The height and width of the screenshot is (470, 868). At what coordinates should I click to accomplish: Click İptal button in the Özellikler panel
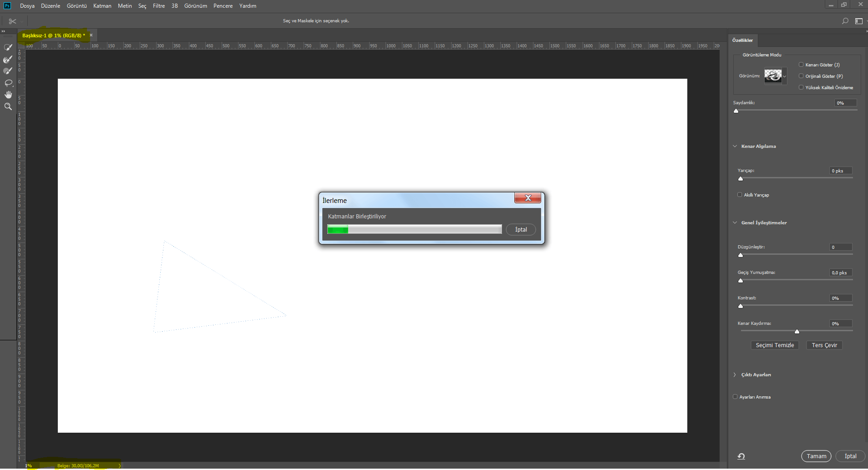pos(850,456)
